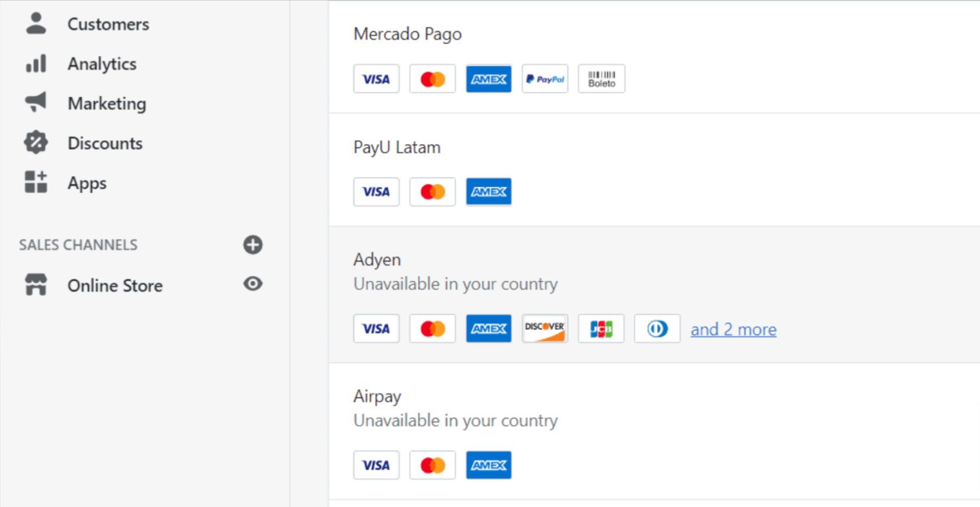
Task: Open the Adyen provider entry
Action: point(377,259)
